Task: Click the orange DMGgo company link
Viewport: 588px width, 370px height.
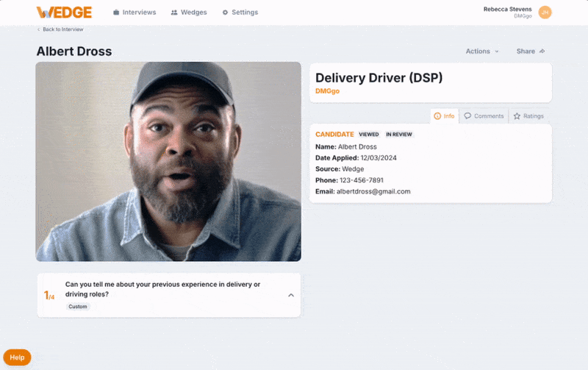Action: [327, 91]
